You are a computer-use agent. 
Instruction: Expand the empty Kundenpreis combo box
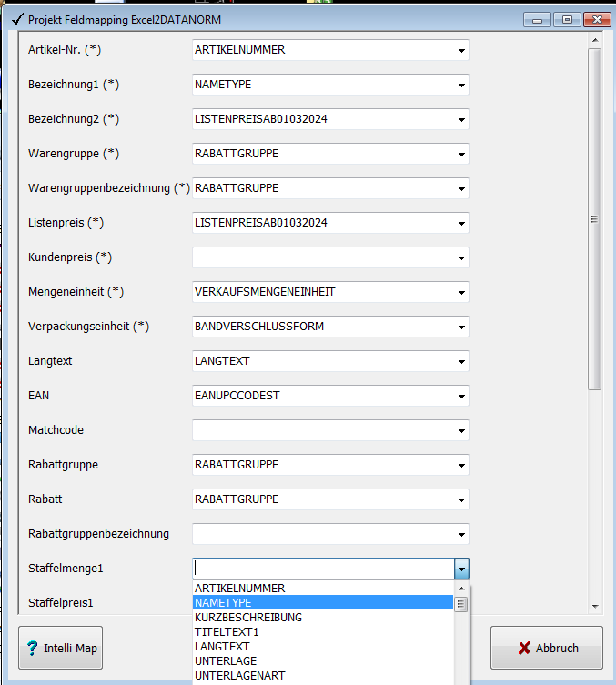pyautogui.click(x=461, y=257)
